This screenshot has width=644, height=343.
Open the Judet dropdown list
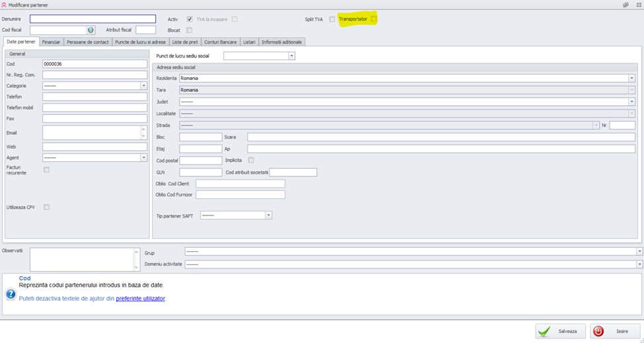coord(631,102)
